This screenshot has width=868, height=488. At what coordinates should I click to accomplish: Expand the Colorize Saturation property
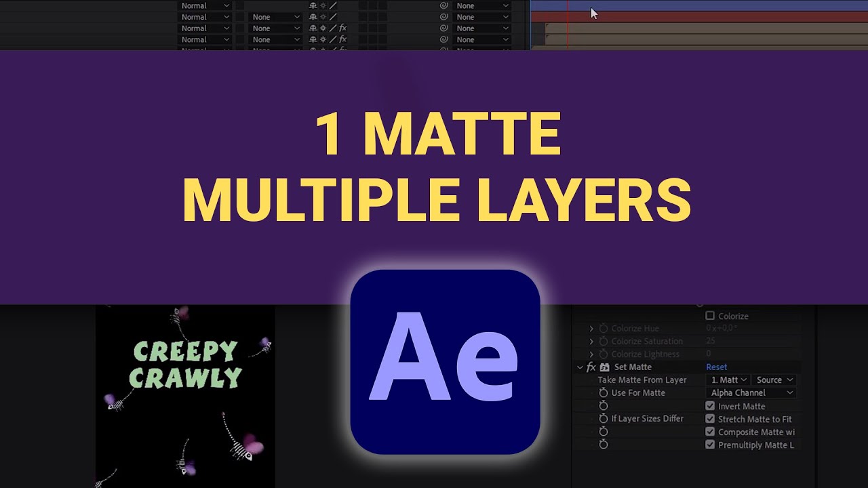[x=591, y=342]
